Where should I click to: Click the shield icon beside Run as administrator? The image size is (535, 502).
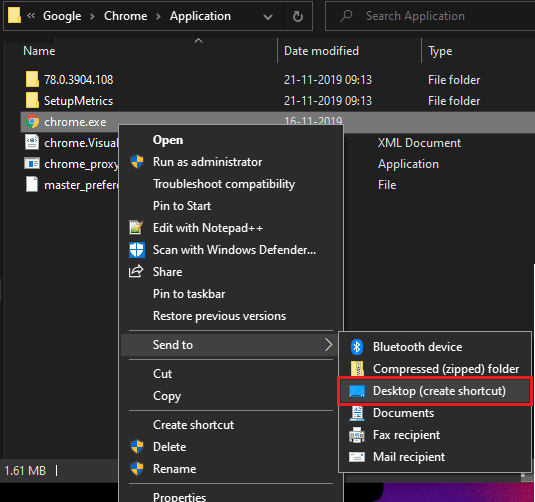137,162
